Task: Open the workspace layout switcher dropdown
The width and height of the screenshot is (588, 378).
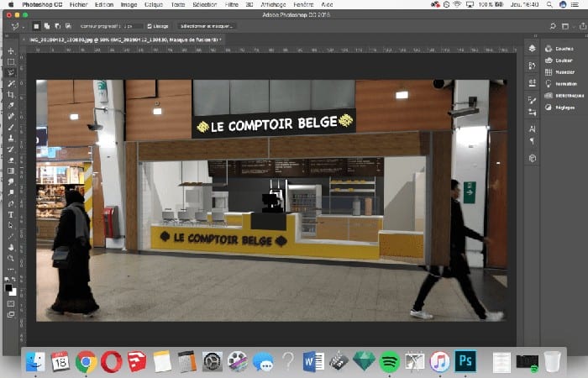Action: (565, 26)
